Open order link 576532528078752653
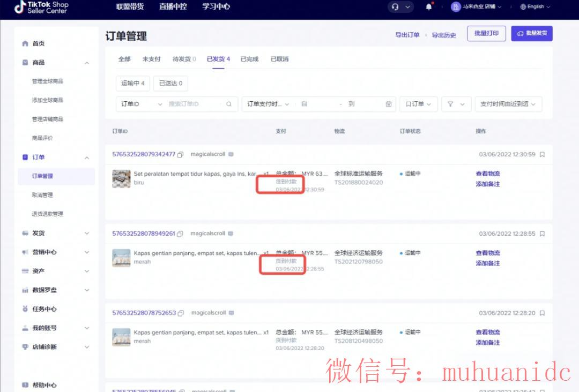 point(144,313)
